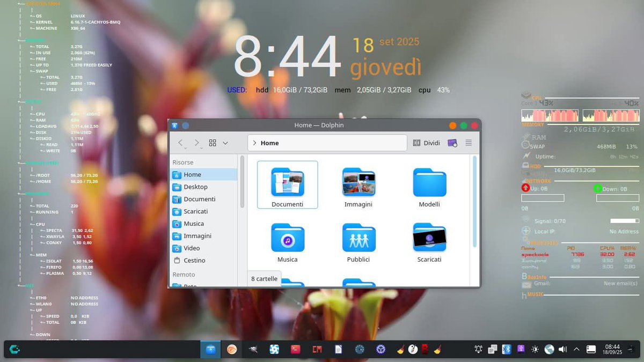Expand the hidden system tray icons
Image resolution: width=644 pixels, height=362 pixels.
pos(576,349)
